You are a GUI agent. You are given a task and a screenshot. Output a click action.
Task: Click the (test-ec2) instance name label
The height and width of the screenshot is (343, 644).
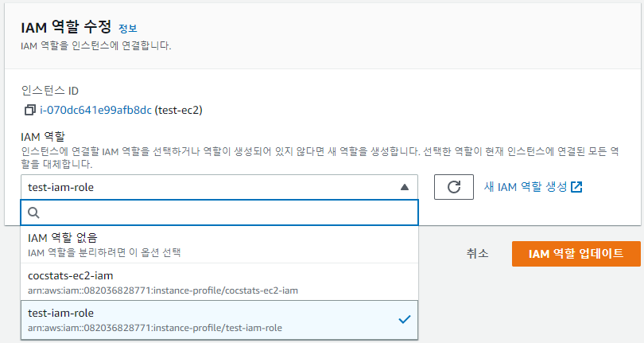178,110
